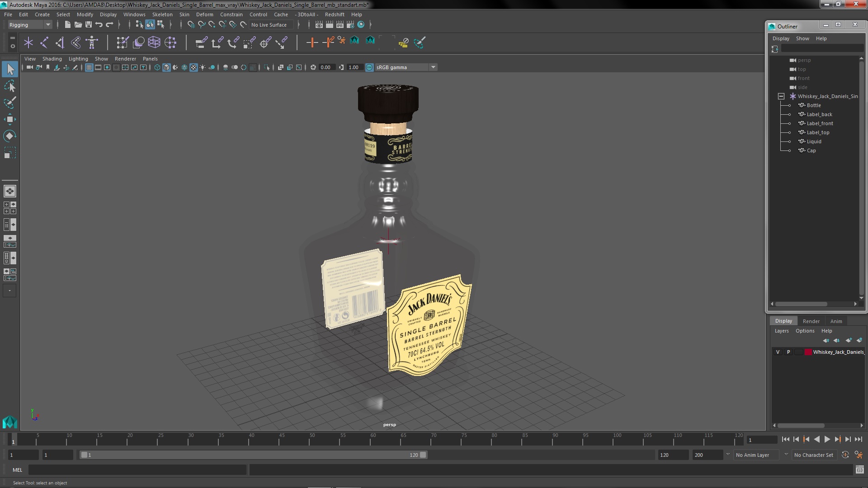Open the viewport Shading menu
Screen dimensions: 868x488
point(52,59)
